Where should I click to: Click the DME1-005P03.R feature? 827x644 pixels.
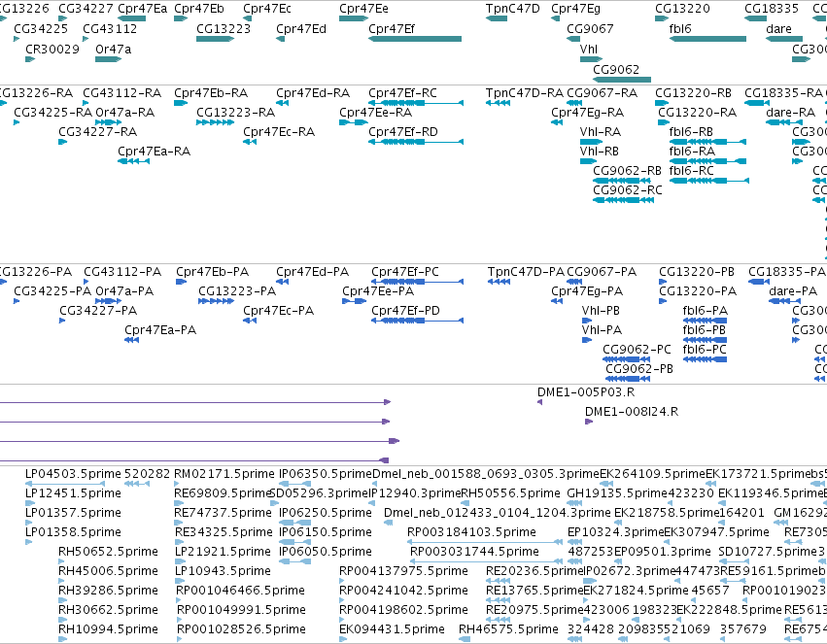[539, 402]
